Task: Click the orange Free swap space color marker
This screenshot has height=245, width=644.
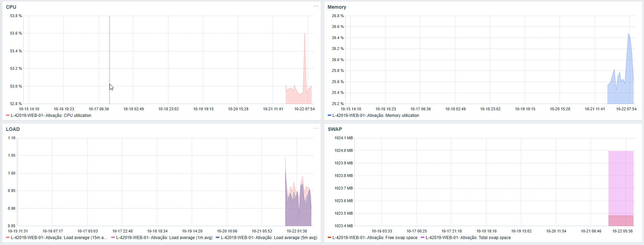Action: pos(329,238)
